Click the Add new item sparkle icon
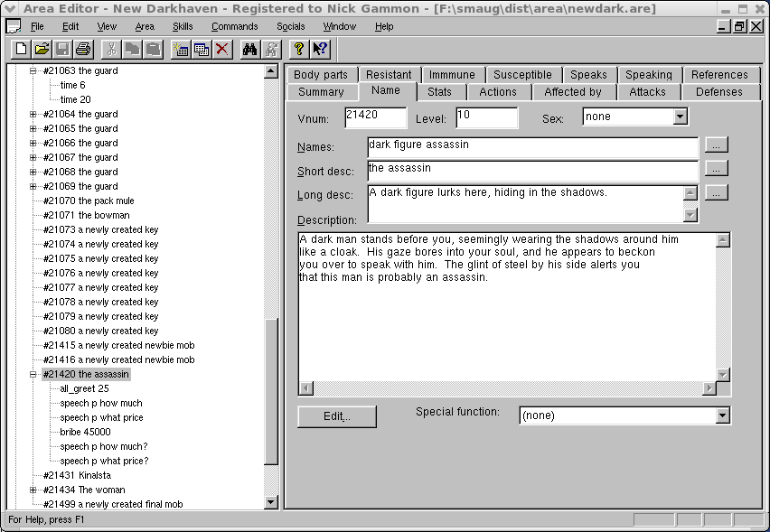The width and height of the screenshot is (770, 532). click(182, 49)
